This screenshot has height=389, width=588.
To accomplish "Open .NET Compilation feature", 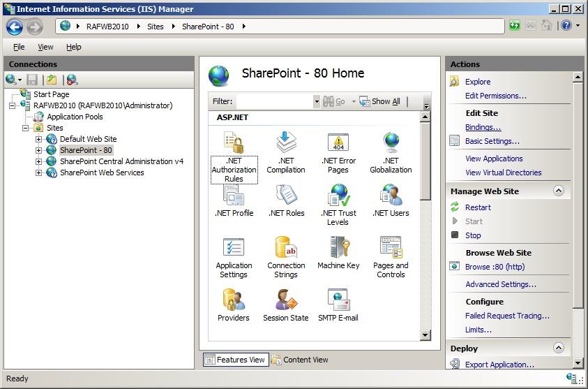I will (286, 153).
